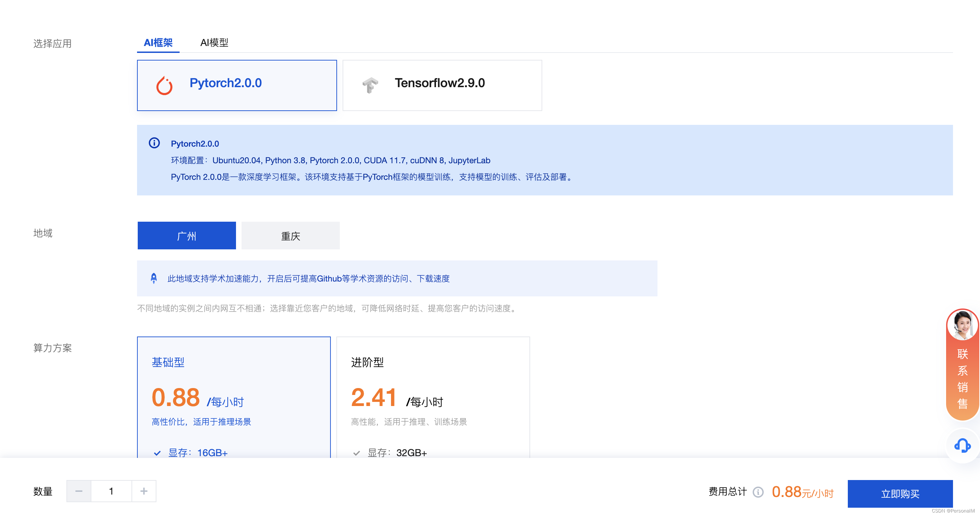The width and height of the screenshot is (980, 516).
Task: Increase quantity with the plus button
Action: coord(144,491)
